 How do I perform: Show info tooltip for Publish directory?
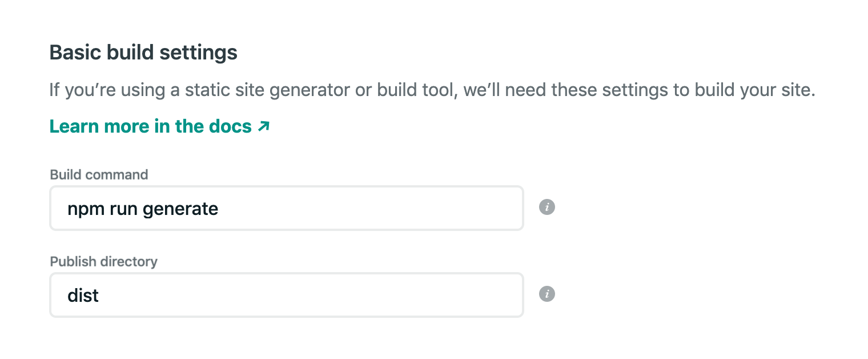pyautogui.click(x=547, y=294)
